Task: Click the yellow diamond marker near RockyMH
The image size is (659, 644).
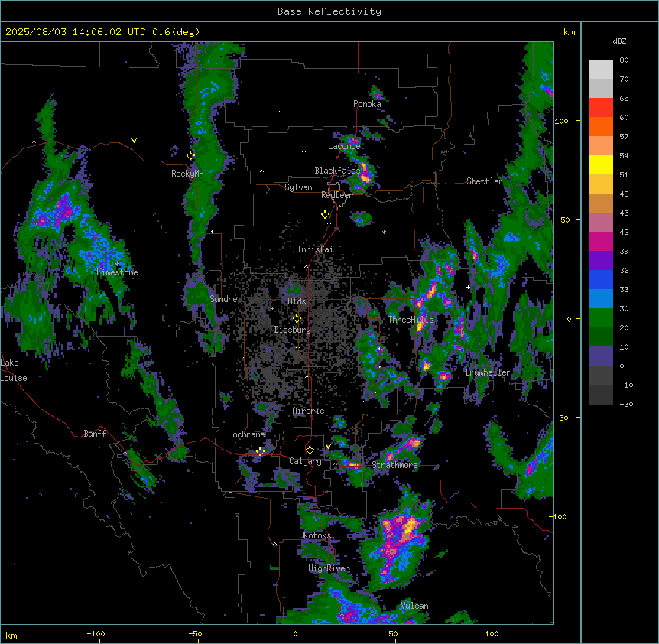Action: (x=191, y=155)
